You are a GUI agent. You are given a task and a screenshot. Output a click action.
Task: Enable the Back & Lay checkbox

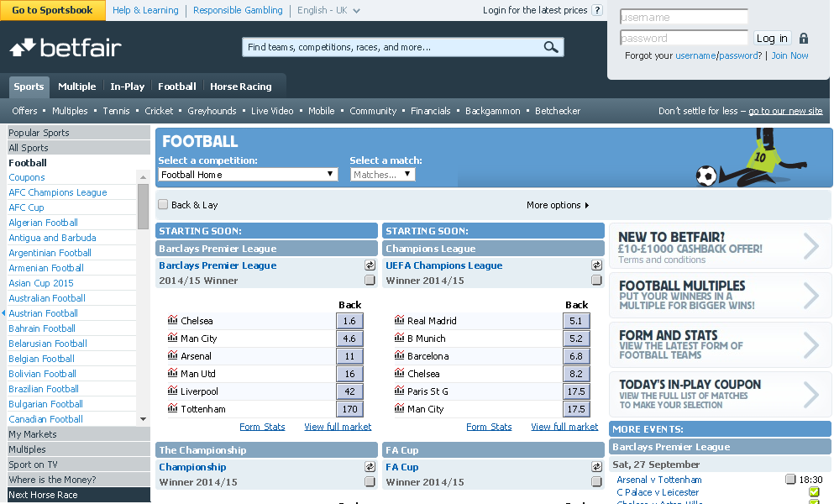[x=163, y=204]
